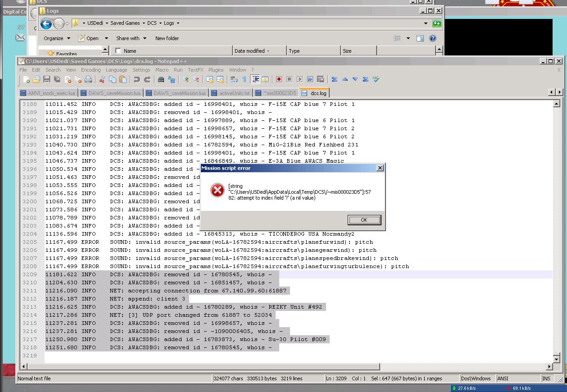
Task: Expand the Organize dropdown in Explorer
Action: (57, 38)
